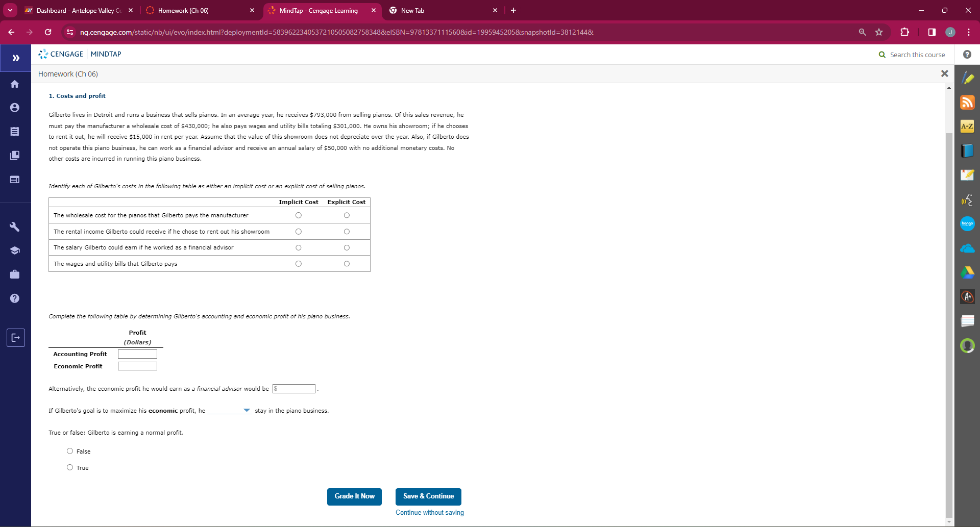Image resolution: width=980 pixels, height=527 pixels.
Task: Expand the browser extensions puzzle icon
Action: coord(905,32)
